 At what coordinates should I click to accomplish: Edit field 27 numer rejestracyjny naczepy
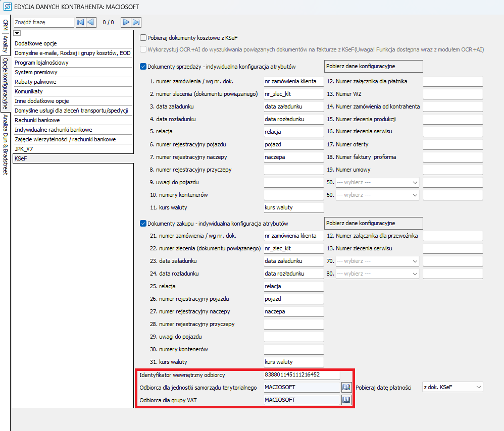click(294, 311)
